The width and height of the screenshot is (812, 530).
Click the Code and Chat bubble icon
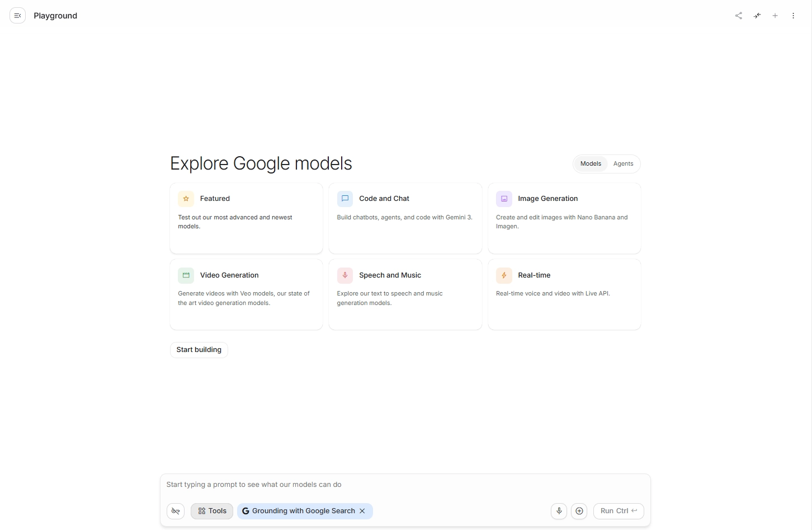point(345,199)
